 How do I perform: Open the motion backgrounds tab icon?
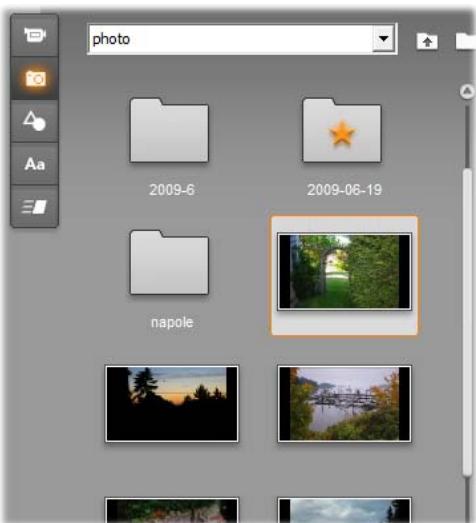point(35,206)
